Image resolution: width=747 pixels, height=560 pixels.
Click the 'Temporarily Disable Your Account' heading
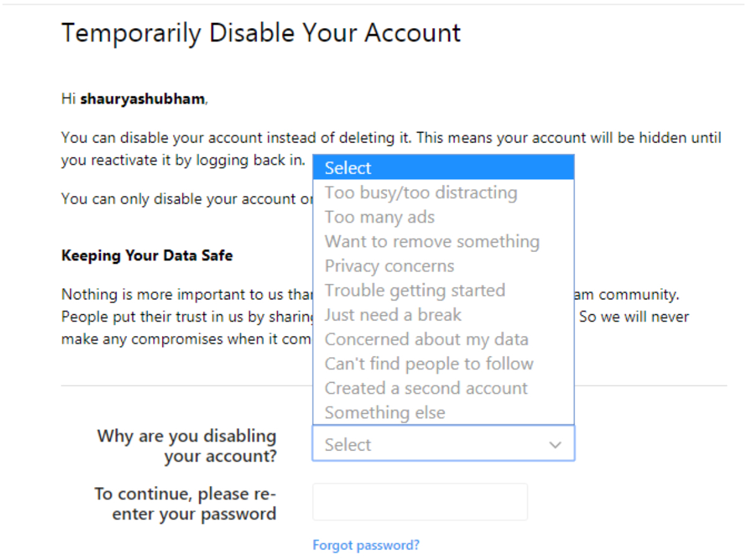261,33
